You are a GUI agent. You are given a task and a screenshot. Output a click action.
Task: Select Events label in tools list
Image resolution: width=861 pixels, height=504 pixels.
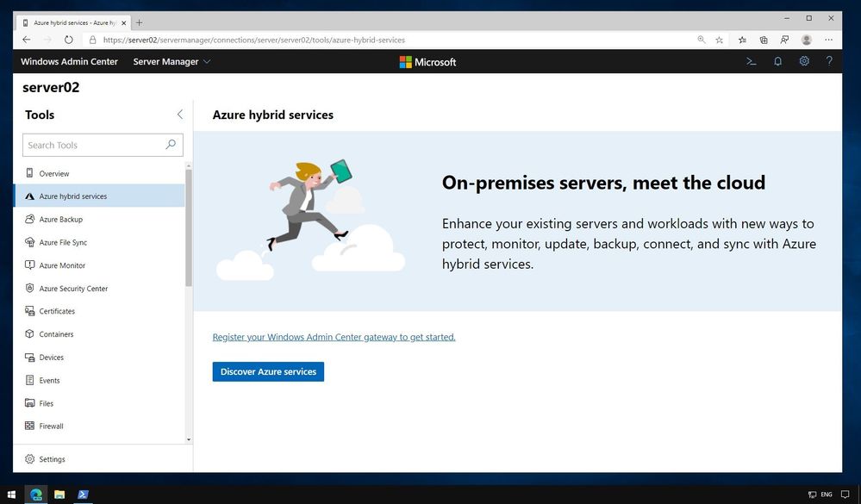click(x=49, y=380)
